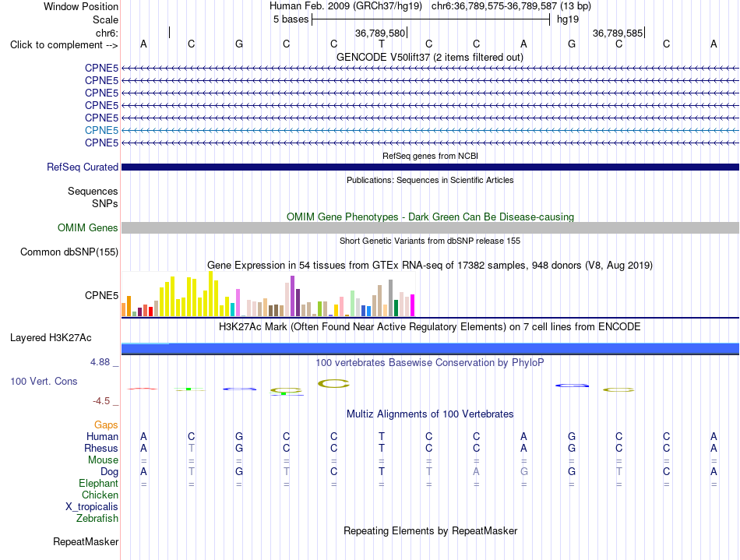Click the tallest yellow GTEx expression bar
The width and height of the screenshot is (740, 560).
(x=211, y=294)
